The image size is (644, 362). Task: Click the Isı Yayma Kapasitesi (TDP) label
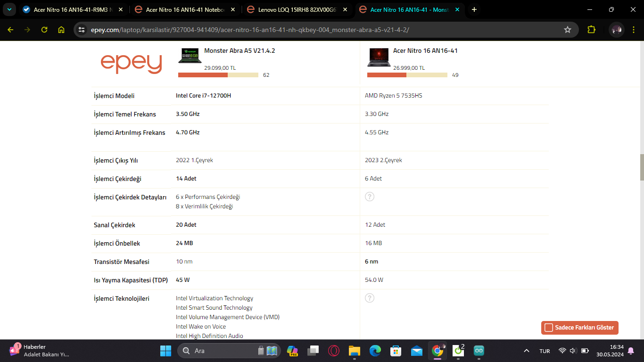pyautogui.click(x=131, y=280)
